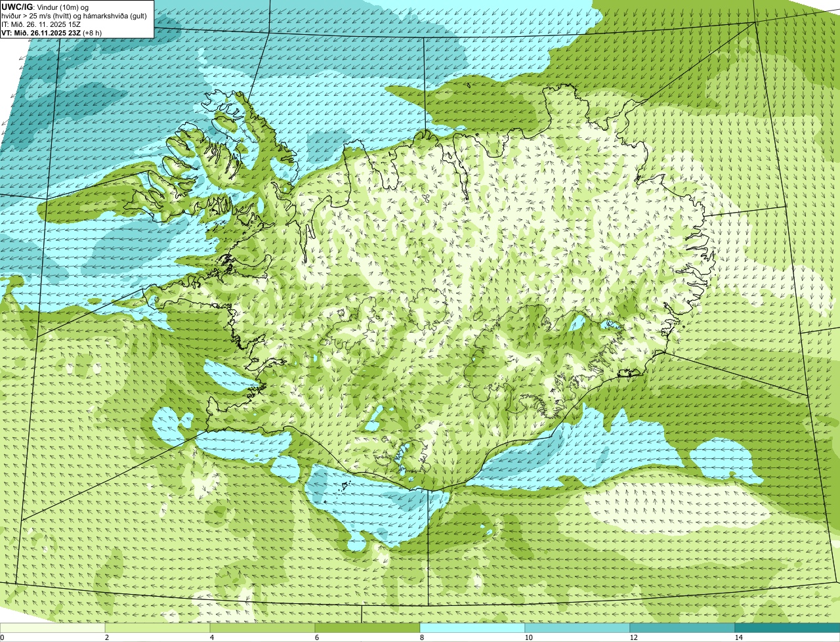Click the 'IT: Mið. 26. 11. 2025 15Z' line
This screenshot has width=840, height=642.
point(41,24)
